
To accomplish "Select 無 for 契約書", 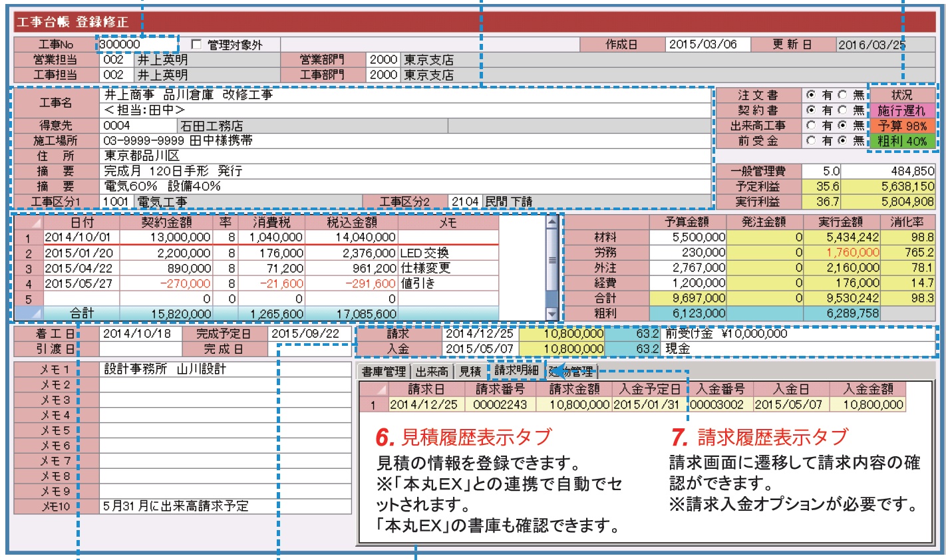I will coord(842,110).
